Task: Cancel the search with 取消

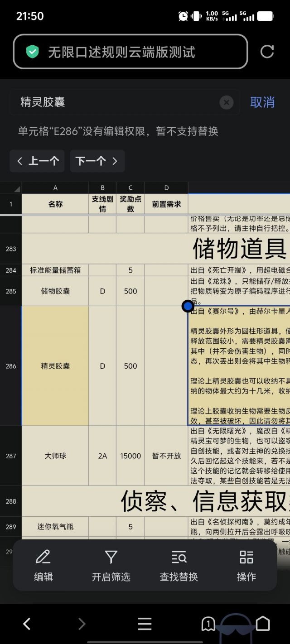Action: point(262,102)
